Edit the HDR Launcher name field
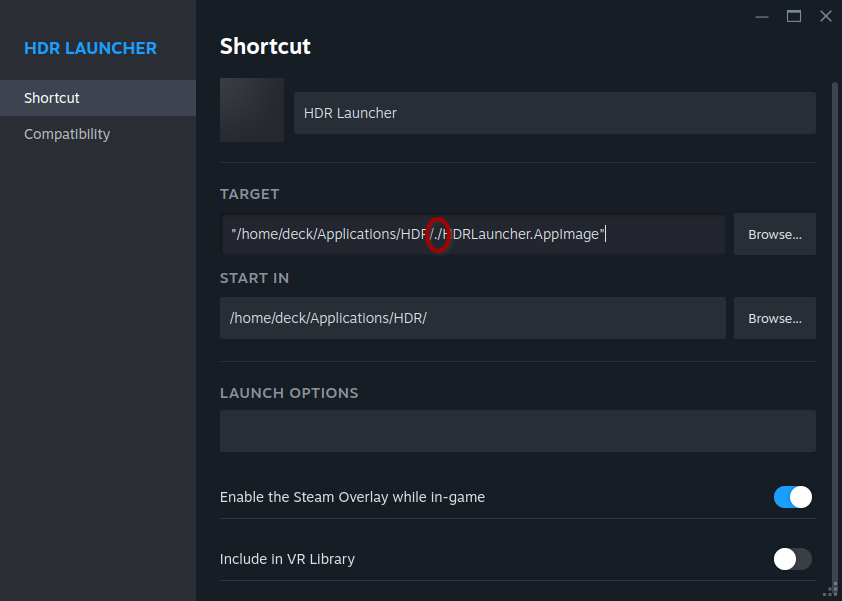 pos(555,113)
